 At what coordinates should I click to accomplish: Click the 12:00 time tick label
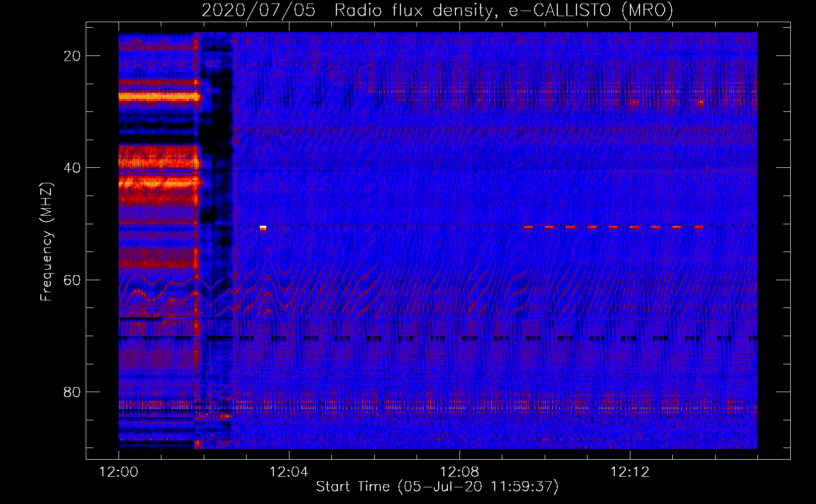[119, 472]
